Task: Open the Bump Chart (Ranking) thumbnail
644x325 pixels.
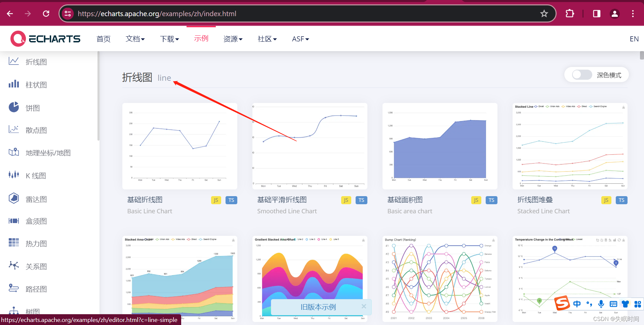Action: [x=440, y=279]
